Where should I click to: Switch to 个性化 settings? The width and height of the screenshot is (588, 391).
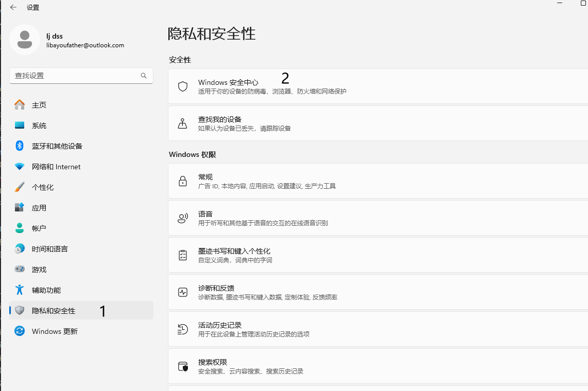point(81,187)
